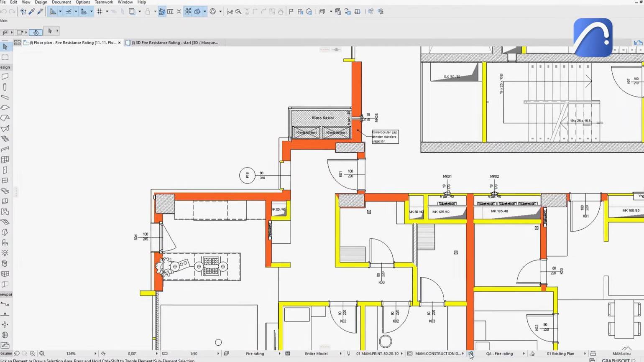The image size is (644, 362).
Task: Expand the scale 1:50 dropdown
Action: point(218,354)
